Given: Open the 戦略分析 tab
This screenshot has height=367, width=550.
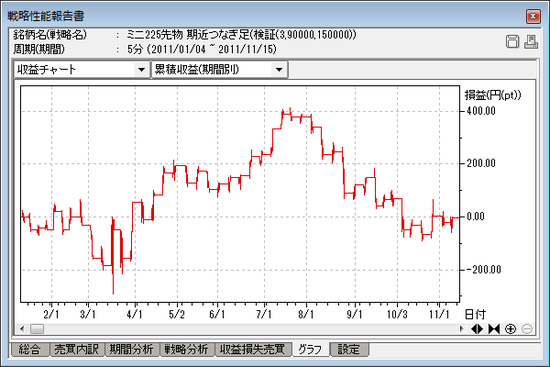Looking at the screenshot, I should coord(187,349).
